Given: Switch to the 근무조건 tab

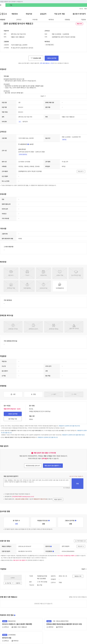Looking at the screenshot, I should 19,19.
